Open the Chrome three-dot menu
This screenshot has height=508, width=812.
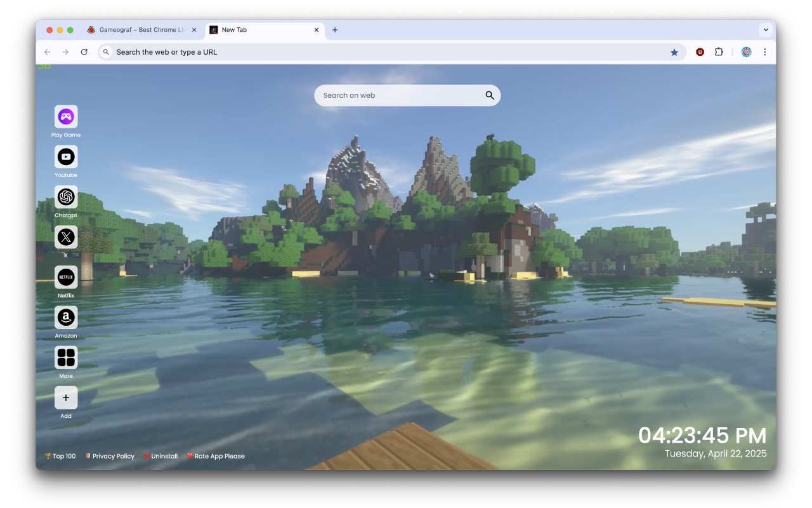(x=765, y=51)
